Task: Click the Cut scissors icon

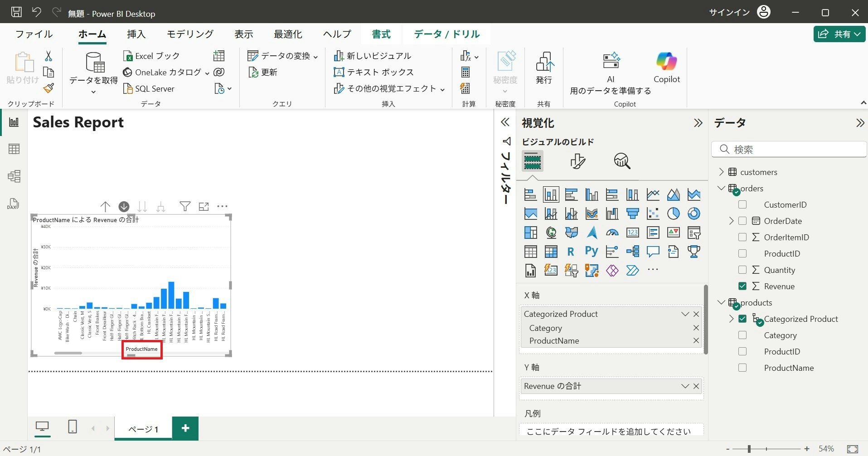Action: (x=48, y=56)
